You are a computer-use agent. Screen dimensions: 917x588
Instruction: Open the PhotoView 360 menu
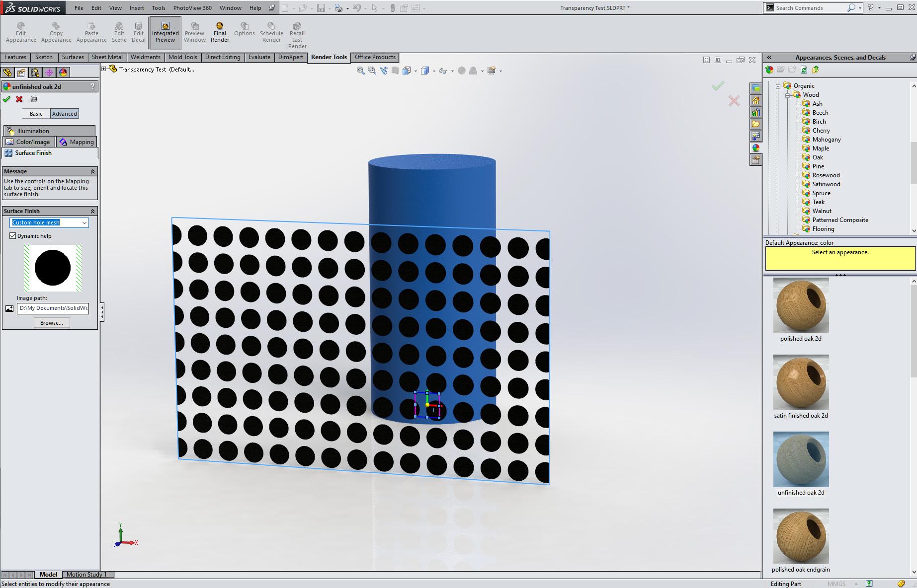point(192,7)
